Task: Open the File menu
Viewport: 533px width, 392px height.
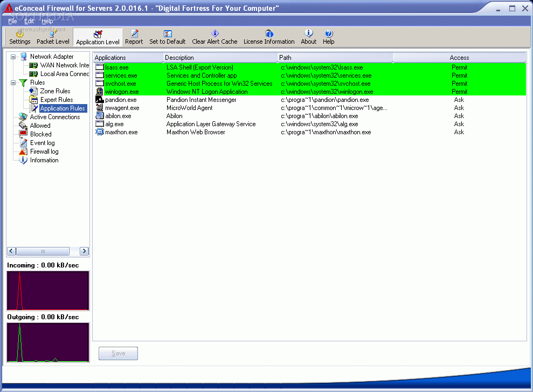Action: tap(12, 21)
